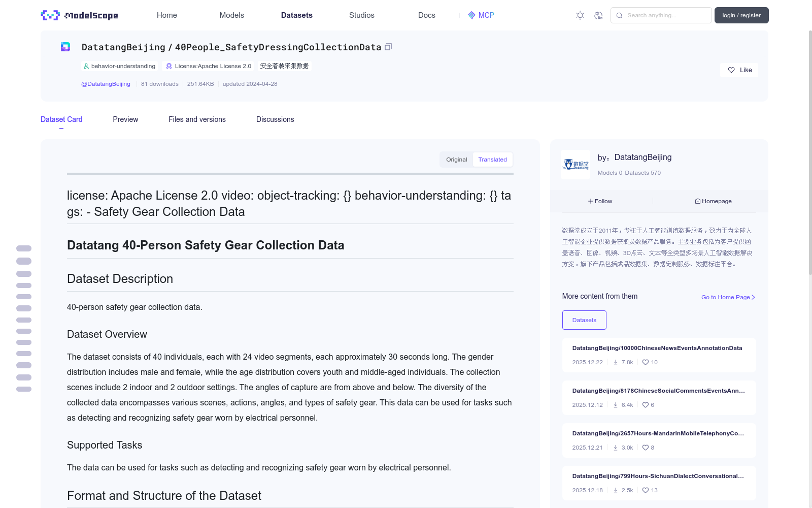The width and height of the screenshot is (812, 508).
Task: Select the Datasets tab under More content
Action: pyautogui.click(x=584, y=320)
